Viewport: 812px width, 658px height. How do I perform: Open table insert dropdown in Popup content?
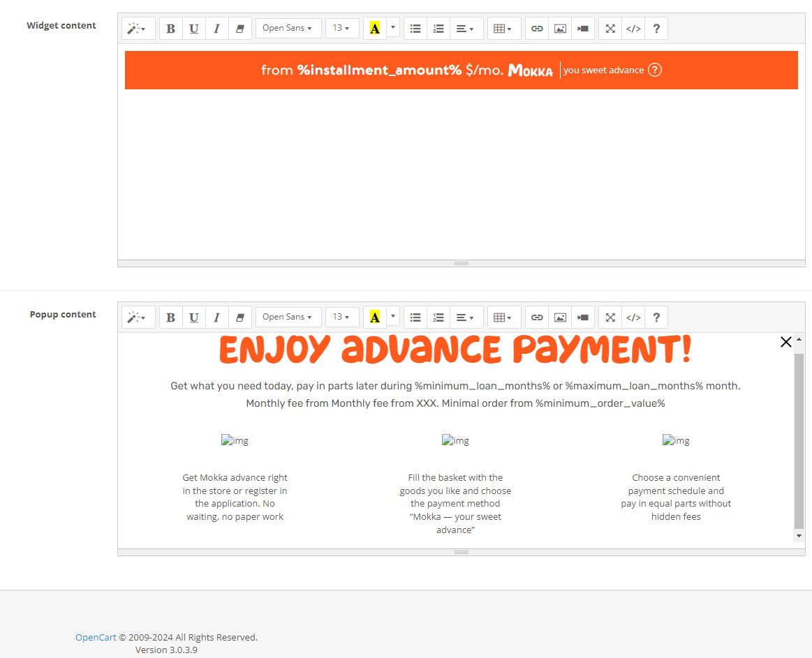coord(503,317)
